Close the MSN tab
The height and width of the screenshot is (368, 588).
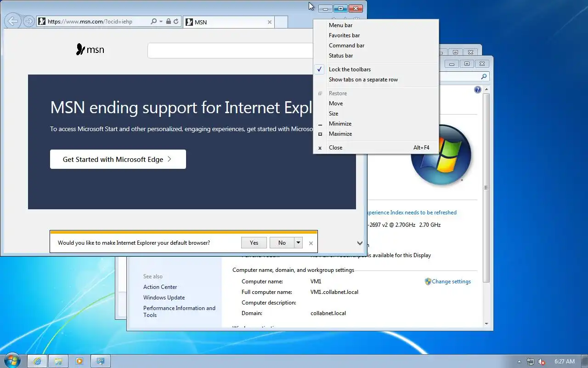click(x=270, y=22)
